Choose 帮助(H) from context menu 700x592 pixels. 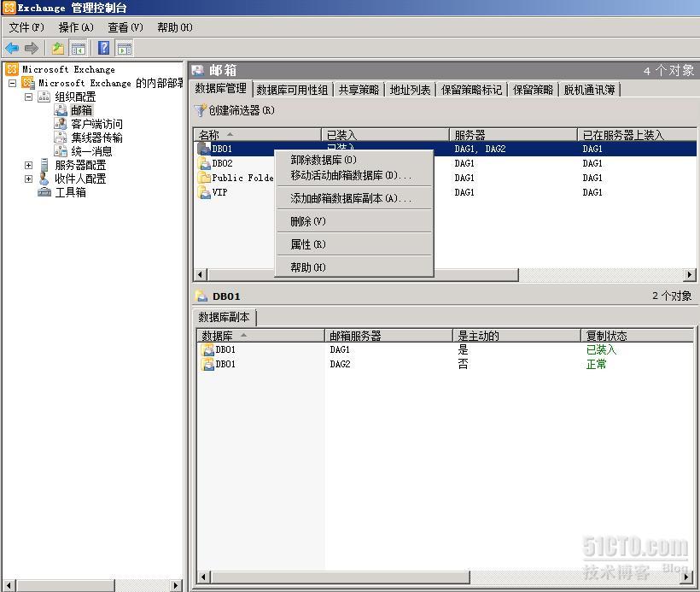coord(354,267)
